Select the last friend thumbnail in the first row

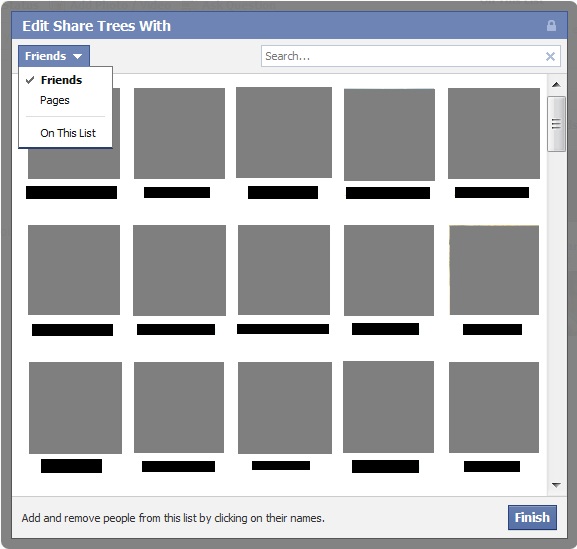click(494, 133)
